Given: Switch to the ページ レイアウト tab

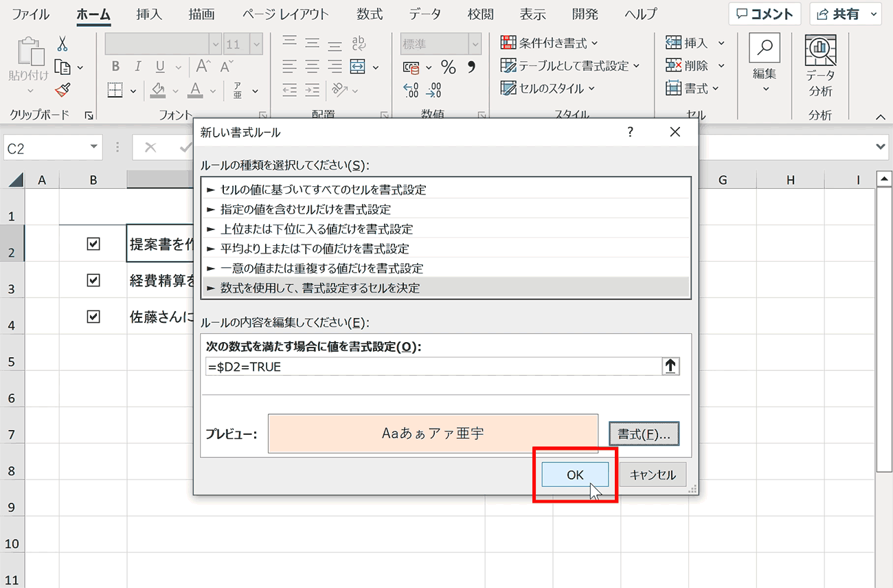Looking at the screenshot, I should (285, 14).
